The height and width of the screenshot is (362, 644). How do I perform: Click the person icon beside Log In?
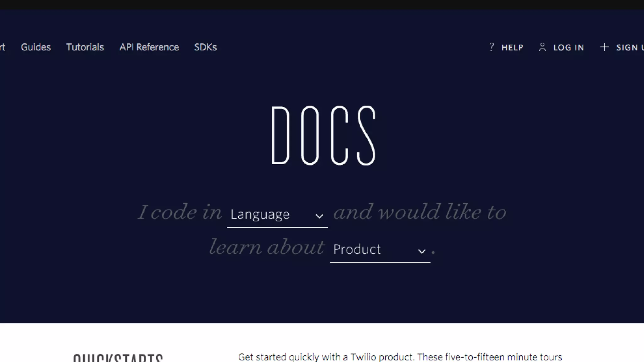[x=542, y=47]
